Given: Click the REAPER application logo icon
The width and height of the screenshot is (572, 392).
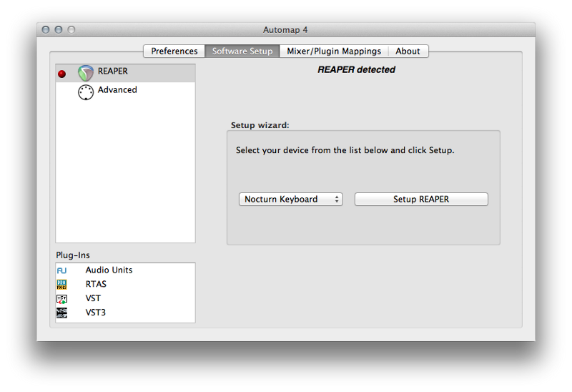Looking at the screenshot, I should point(86,74).
